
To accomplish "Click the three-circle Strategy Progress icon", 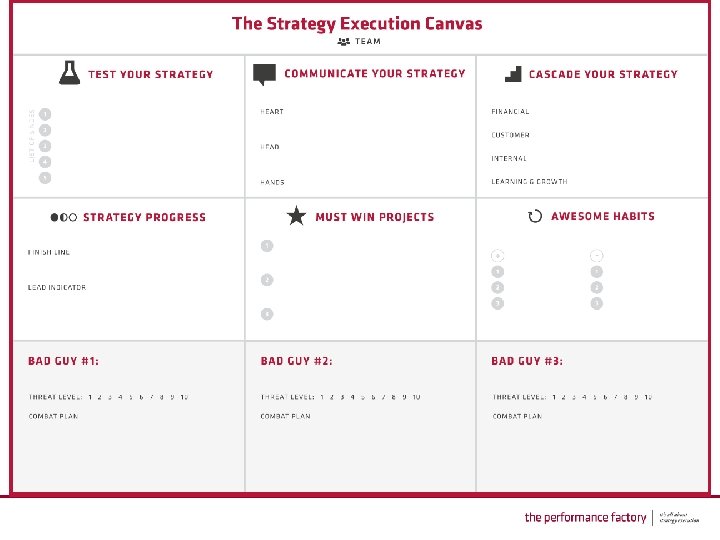I will 63,217.
